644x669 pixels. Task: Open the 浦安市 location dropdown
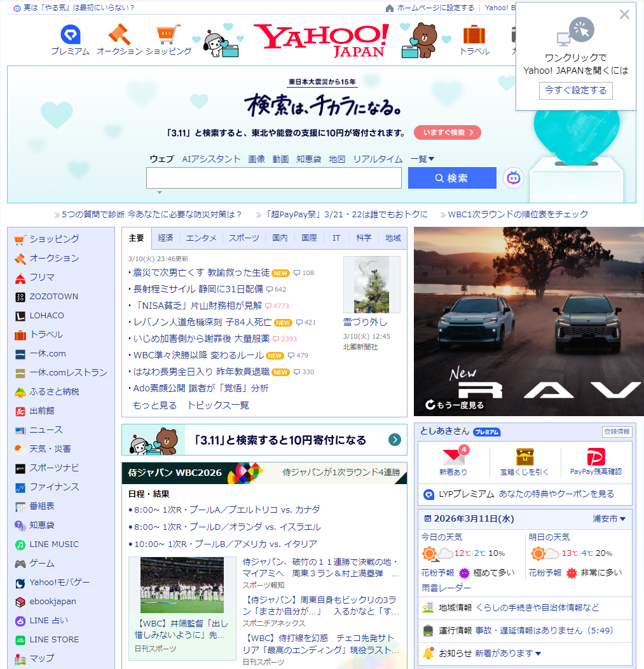609,519
